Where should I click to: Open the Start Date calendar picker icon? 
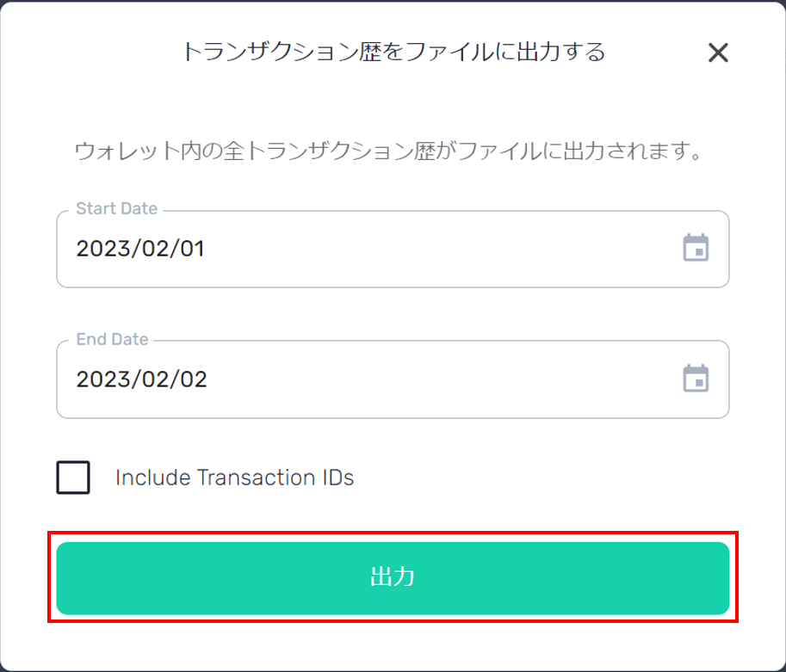tap(696, 248)
